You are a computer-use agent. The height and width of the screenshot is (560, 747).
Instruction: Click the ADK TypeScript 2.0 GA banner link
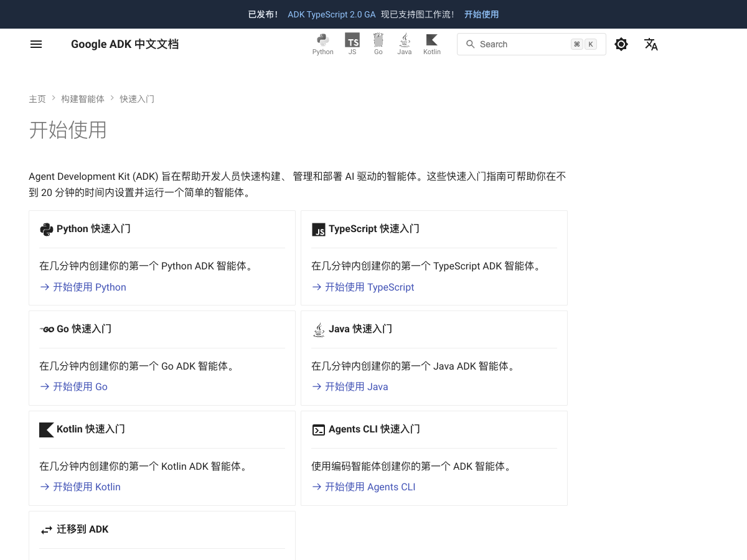[332, 14]
